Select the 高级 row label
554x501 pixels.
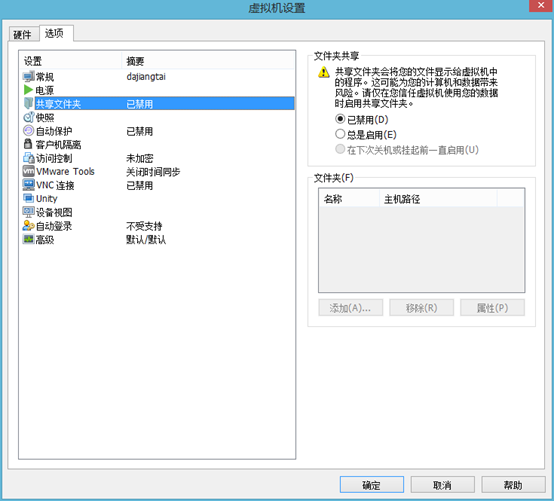[x=45, y=240]
